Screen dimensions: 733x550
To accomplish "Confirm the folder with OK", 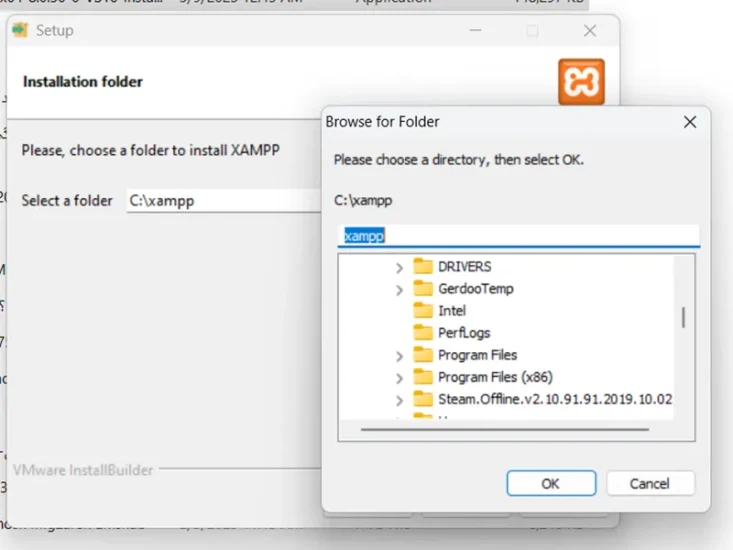I will 551,483.
